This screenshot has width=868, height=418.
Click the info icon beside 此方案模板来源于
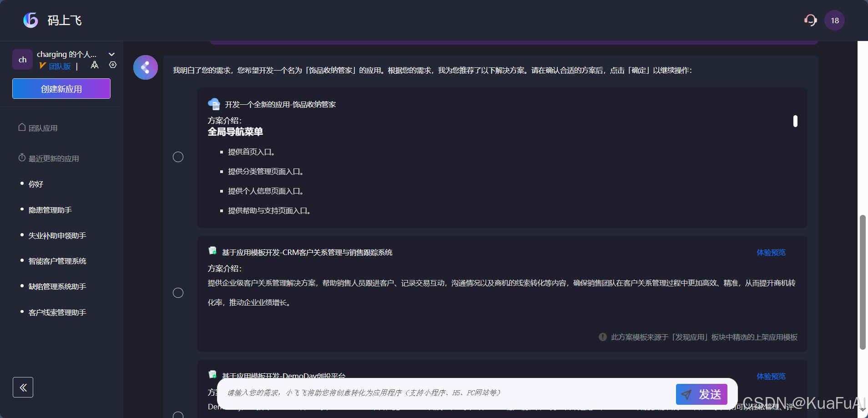[x=603, y=337]
